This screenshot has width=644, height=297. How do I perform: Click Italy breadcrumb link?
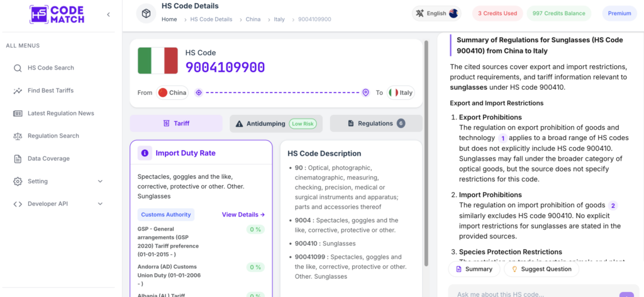pos(279,19)
